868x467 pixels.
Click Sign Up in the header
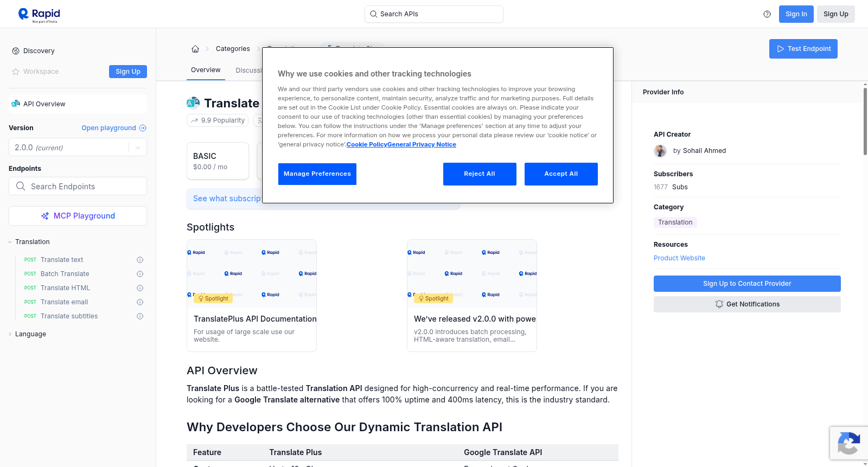point(836,14)
